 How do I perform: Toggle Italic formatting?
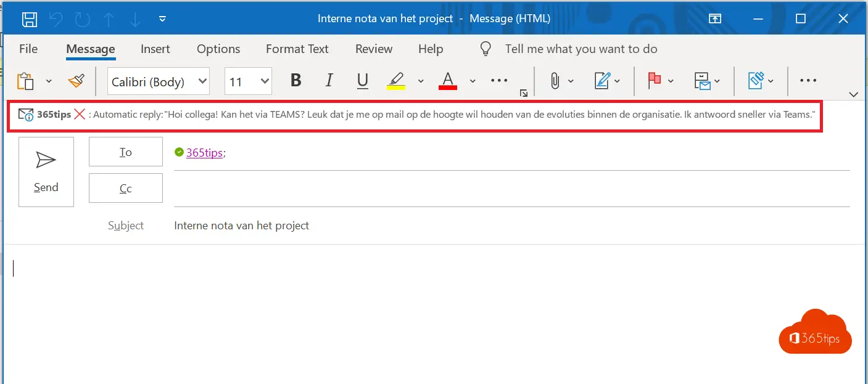(329, 81)
